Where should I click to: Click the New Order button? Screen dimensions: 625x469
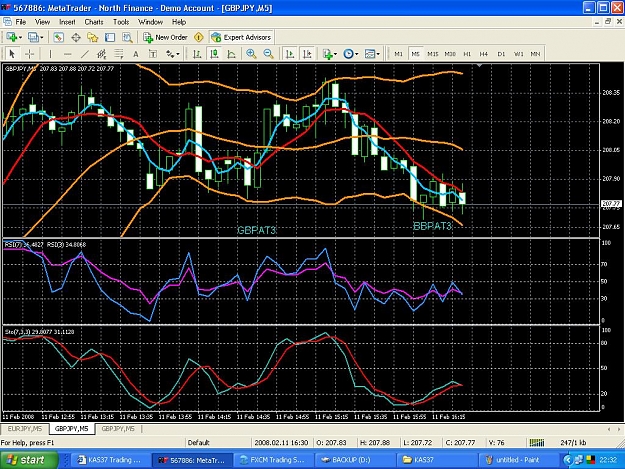click(165, 37)
